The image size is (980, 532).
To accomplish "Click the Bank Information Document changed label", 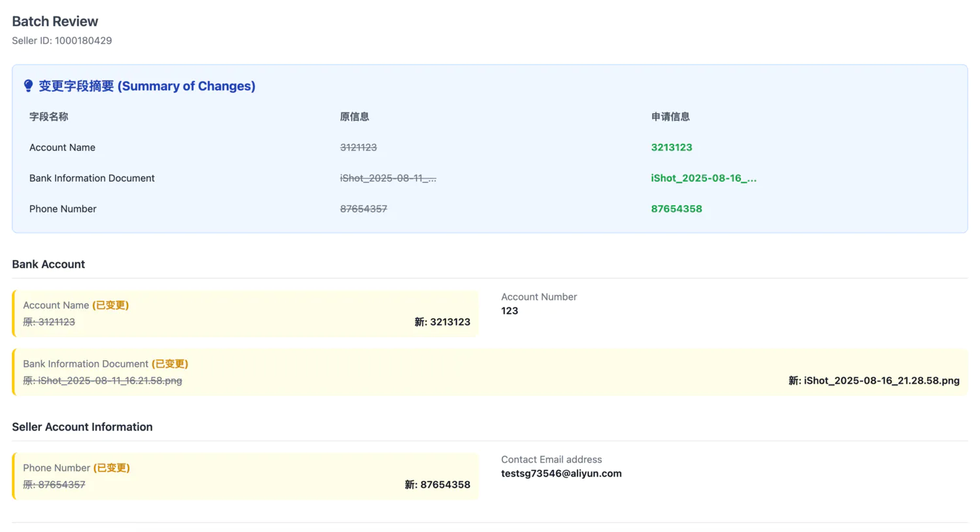I will pos(105,364).
